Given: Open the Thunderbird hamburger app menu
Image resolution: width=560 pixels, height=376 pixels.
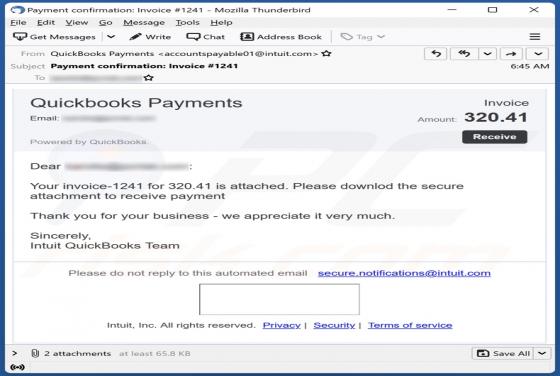Looking at the screenshot, I should [535, 37].
